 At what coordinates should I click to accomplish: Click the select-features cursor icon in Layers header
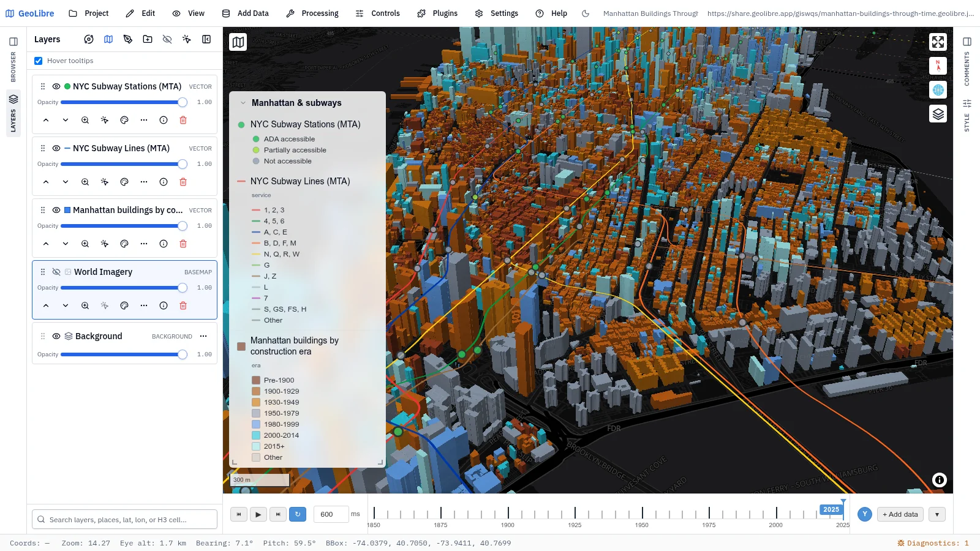coord(187,39)
